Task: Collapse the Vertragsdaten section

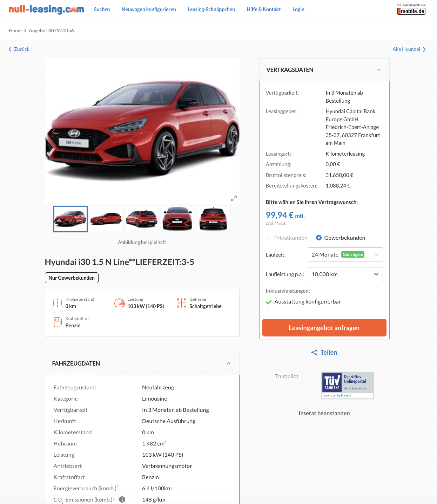Action: point(379,70)
